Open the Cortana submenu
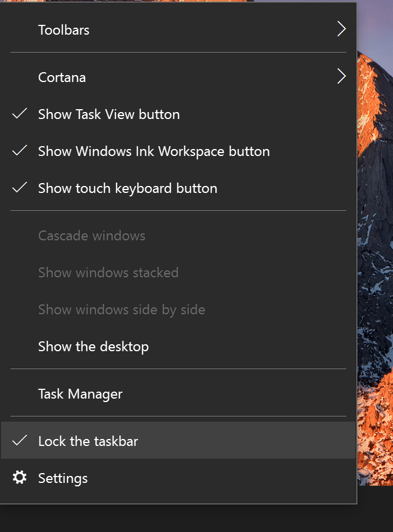This screenshot has width=393, height=532. tap(62, 77)
